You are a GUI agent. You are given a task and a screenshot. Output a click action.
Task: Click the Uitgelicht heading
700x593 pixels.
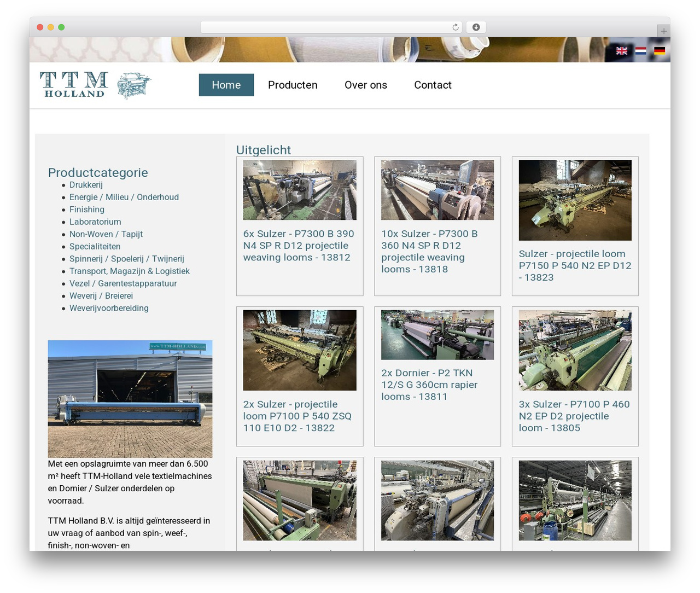pyautogui.click(x=263, y=150)
